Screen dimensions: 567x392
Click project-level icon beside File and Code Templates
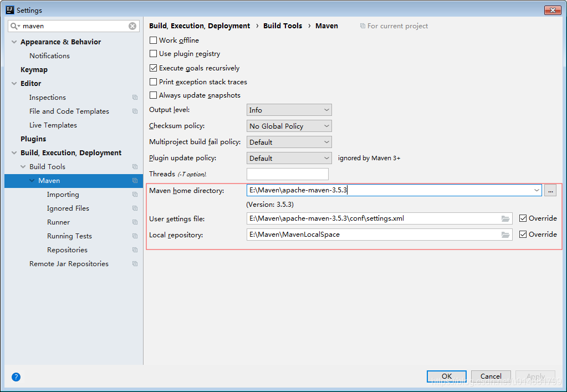135,111
